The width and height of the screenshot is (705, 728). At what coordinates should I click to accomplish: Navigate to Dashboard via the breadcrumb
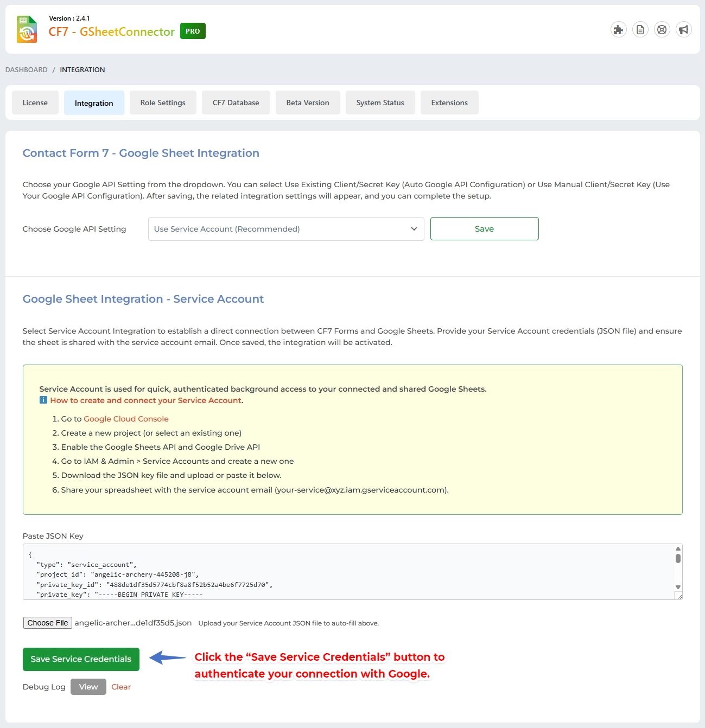tap(26, 69)
